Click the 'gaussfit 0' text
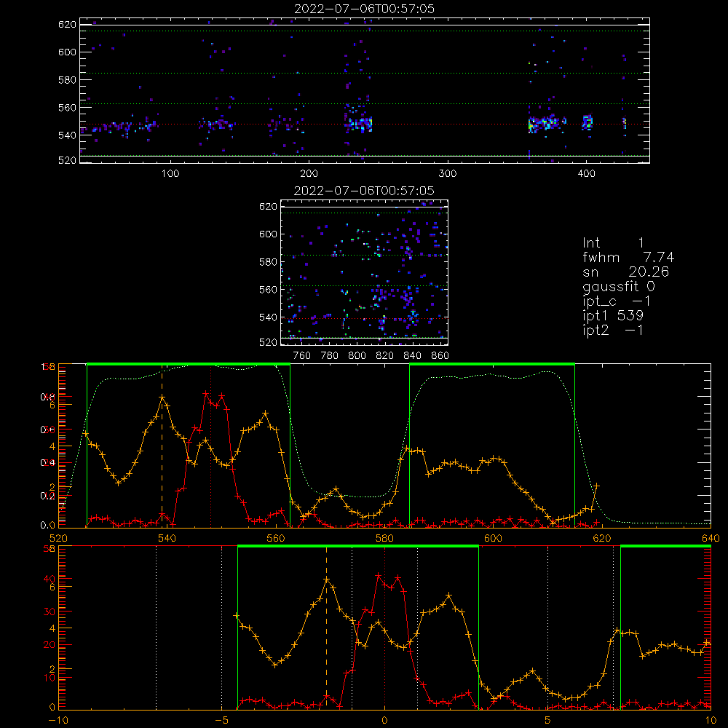 pyautogui.click(x=618, y=286)
